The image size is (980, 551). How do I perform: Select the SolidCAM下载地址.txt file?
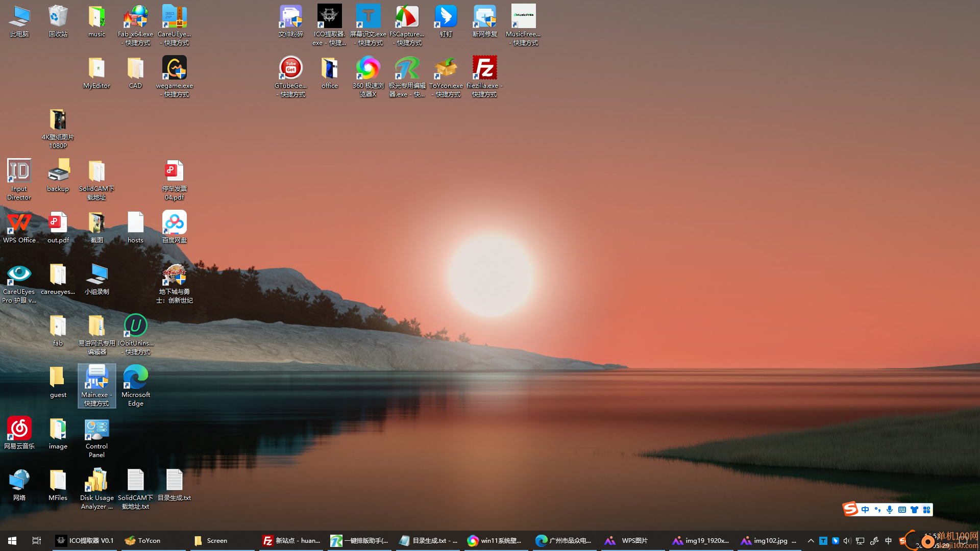(x=135, y=489)
